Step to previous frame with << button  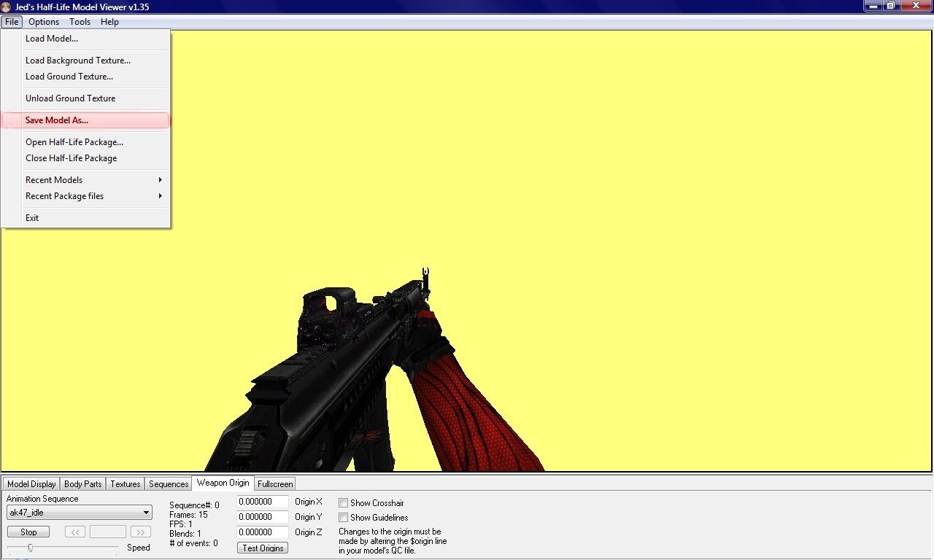75,532
